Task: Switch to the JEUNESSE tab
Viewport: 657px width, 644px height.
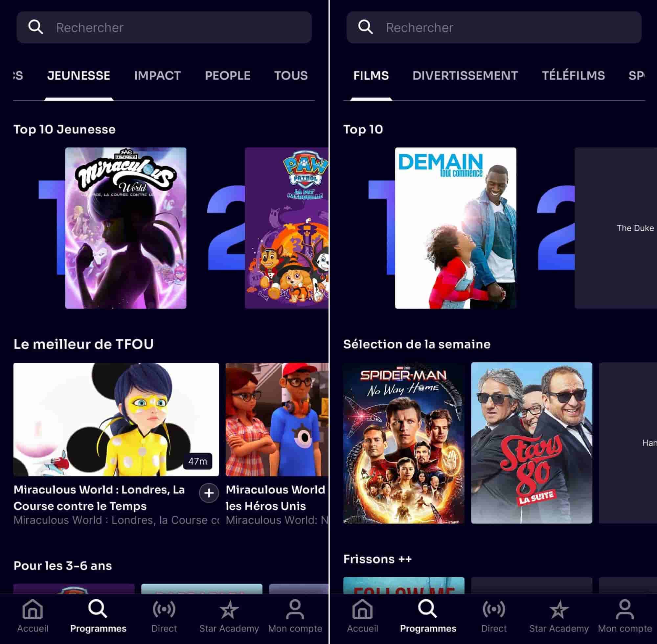Action: [x=79, y=76]
